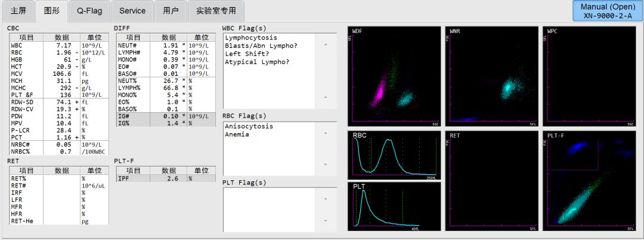Image resolution: width=644 pixels, height=240 pixels.
Task: Click the MCHC value 292
Action: [x=66, y=88]
